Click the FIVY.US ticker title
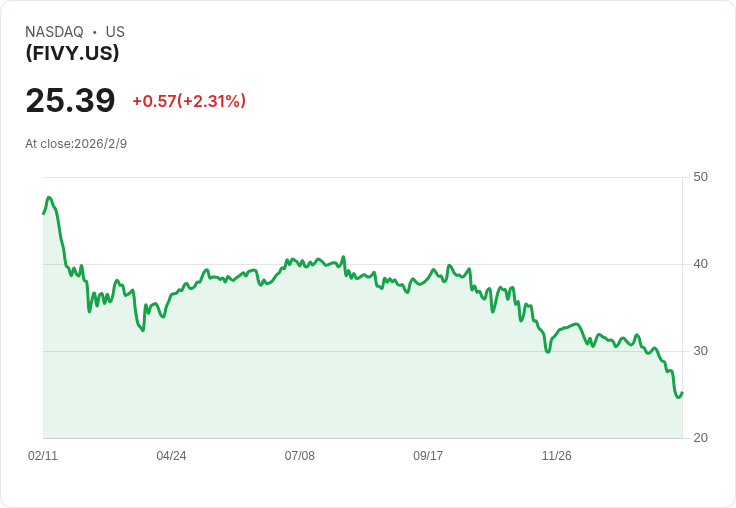The width and height of the screenshot is (736, 508). (72, 53)
